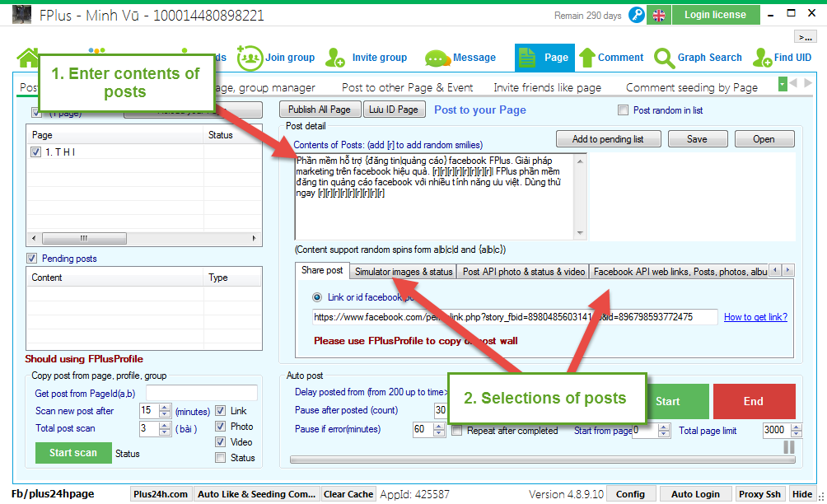Click the facebook post link URL field

515,317
